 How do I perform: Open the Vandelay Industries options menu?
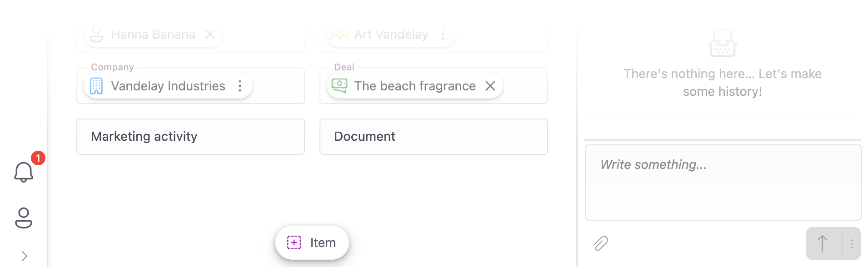pyautogui.click(x=240, y=86)
